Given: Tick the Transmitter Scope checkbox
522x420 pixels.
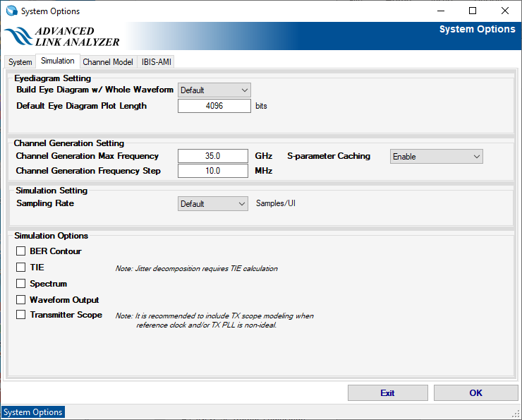Looking at the screenshot, I should (x=21, y=315).
